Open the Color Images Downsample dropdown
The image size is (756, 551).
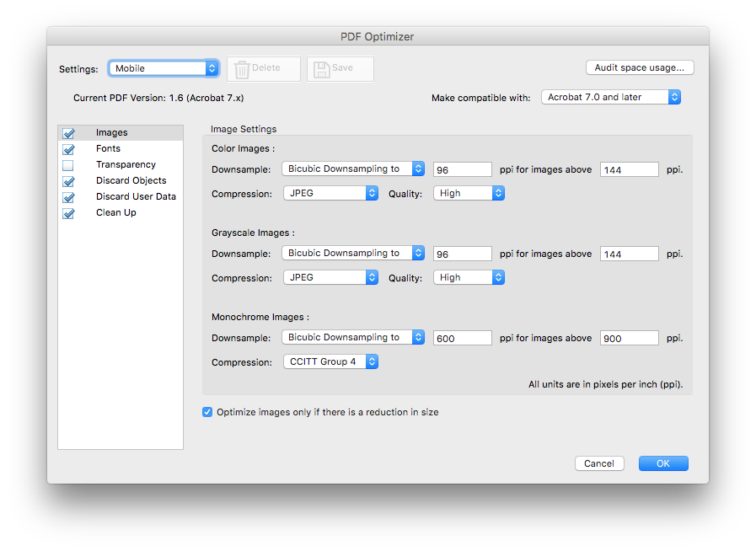click(x=352, y=169)
